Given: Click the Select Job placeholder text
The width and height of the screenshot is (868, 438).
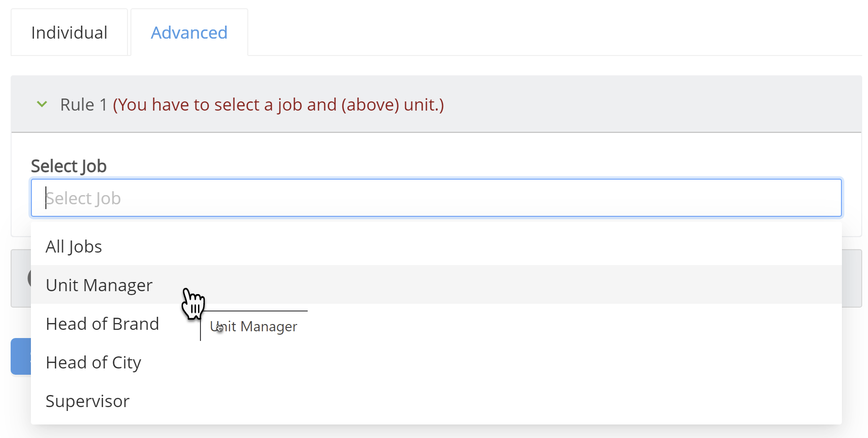Looking at the screenshot, I should [83, 198].
